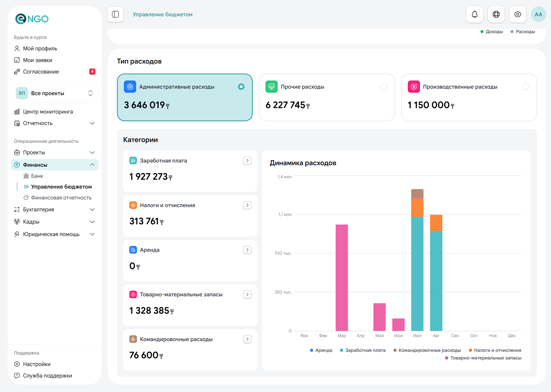Expand the Бухгалтерия menu chevron
Viewport: 551px width, 392px height.
92,210
